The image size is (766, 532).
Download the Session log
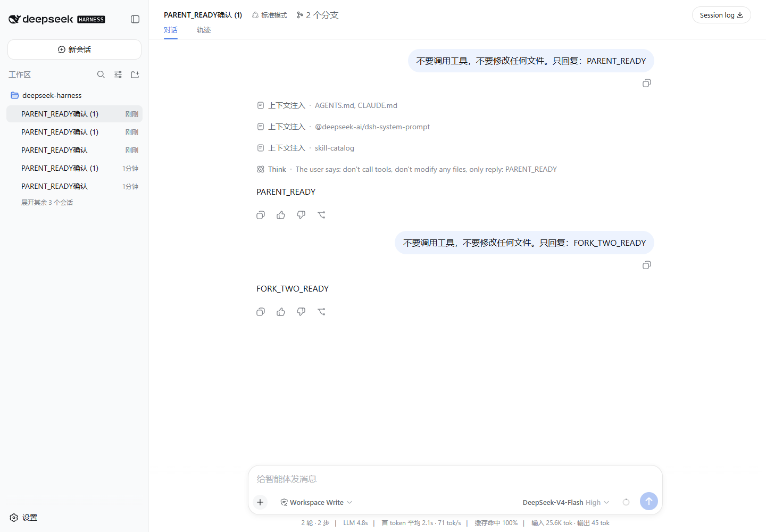tap(721, 15)
